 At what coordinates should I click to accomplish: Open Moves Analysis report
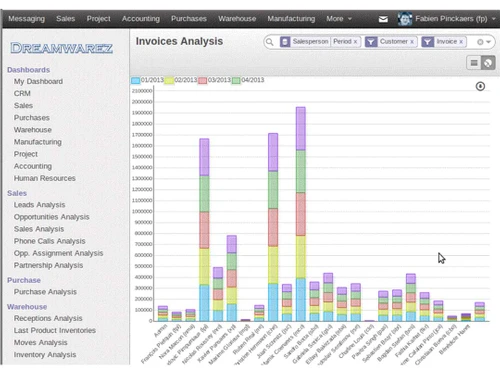pyautogui.click(x=41, y=342)
